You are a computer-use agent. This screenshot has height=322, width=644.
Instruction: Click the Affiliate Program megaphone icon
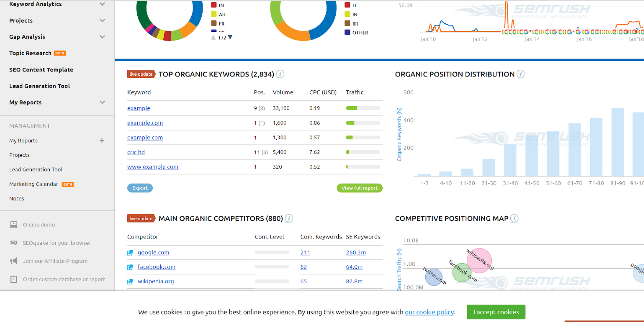pyautogui.click(x=14, y=261)
